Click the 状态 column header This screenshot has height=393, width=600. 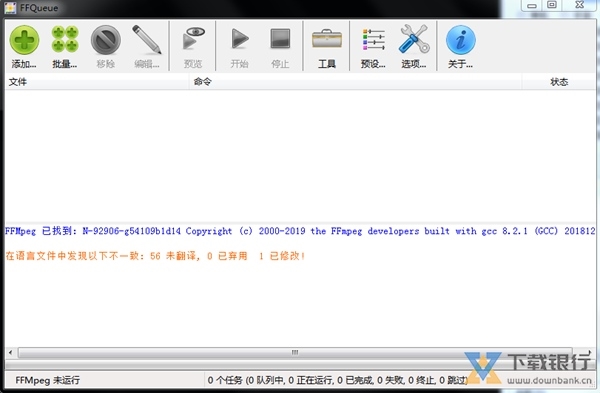click(559, 82)
